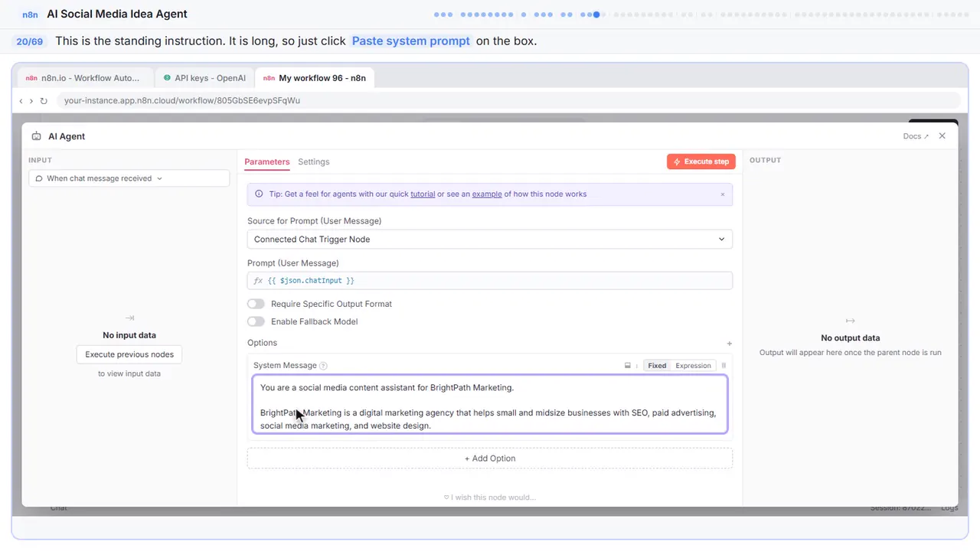980x551 pixels.
Task: Click the n8n logo beside the tutorial title
Action: pos(31,15)
